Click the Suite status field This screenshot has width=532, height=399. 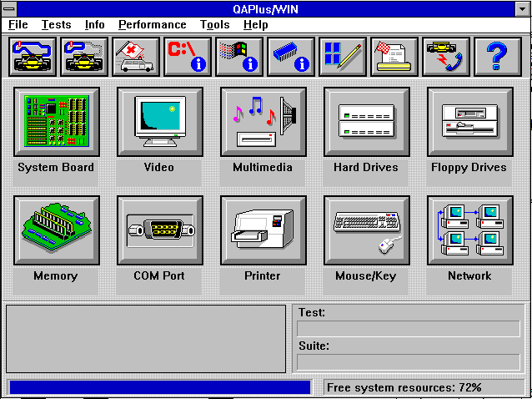pos(409,362)
